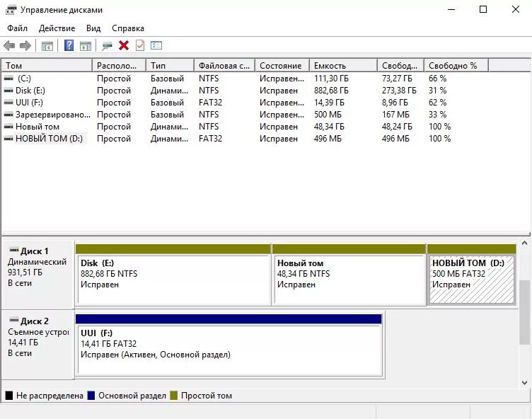This screenshot has height=419, width=532.
Task: Open Help via blue question mark icon
Action: [69, 45]
